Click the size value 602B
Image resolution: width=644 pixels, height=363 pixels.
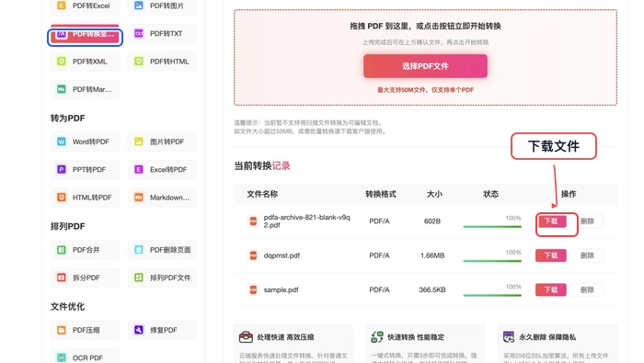tap(432, 221)
